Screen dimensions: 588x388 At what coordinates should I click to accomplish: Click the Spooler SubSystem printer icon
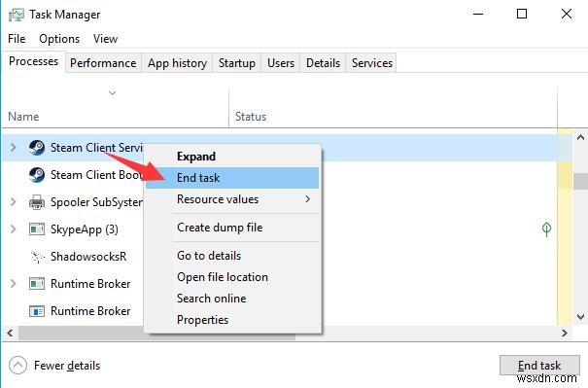[x=37, y=202]
